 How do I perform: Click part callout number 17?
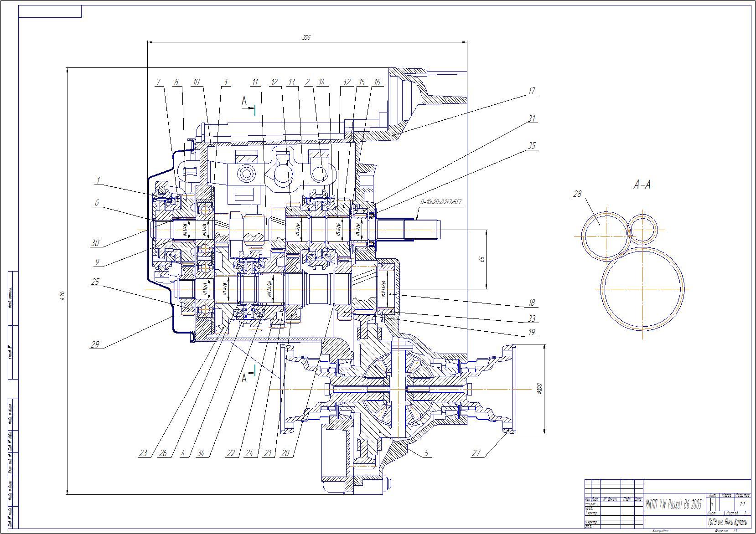531,91
